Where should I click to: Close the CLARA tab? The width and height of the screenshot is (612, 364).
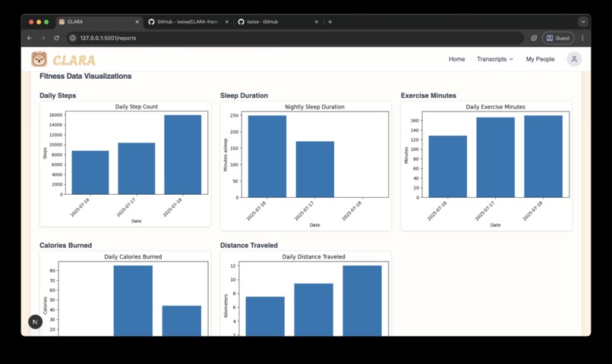(137, 22)
